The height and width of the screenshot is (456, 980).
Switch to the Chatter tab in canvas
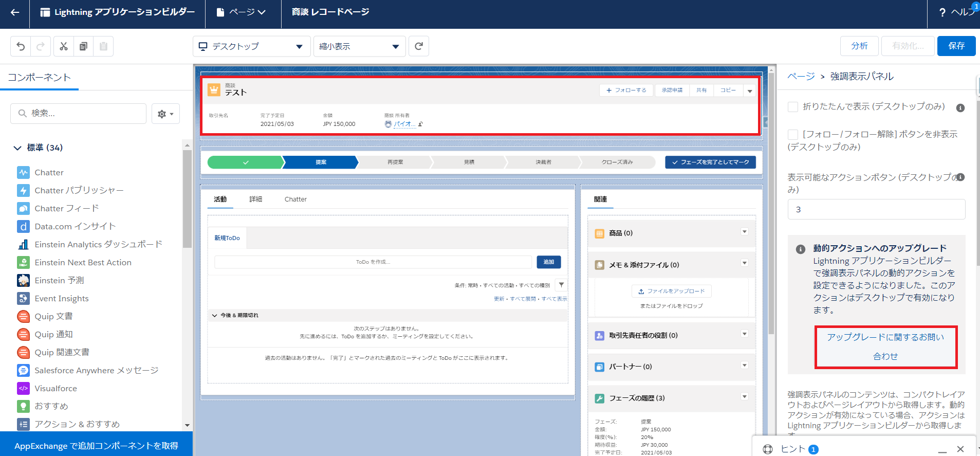tap(295, 199)
